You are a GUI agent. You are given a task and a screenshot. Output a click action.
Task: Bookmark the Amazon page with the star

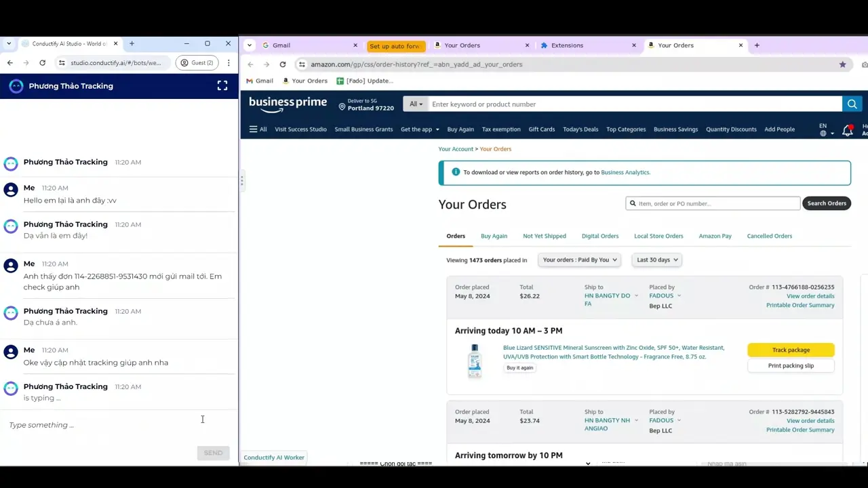click(842, 64)
